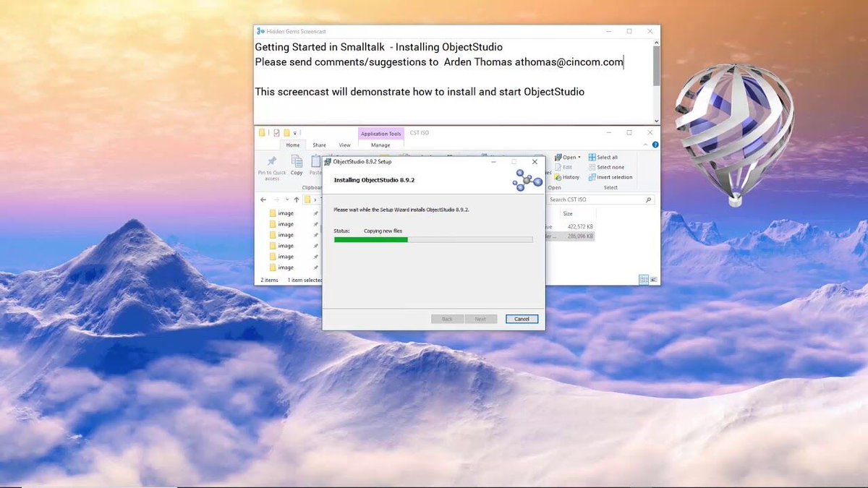This screenshot has width=868, height=488.
Task: Click 'Copying new files' status text
Action: coord(383,231)
